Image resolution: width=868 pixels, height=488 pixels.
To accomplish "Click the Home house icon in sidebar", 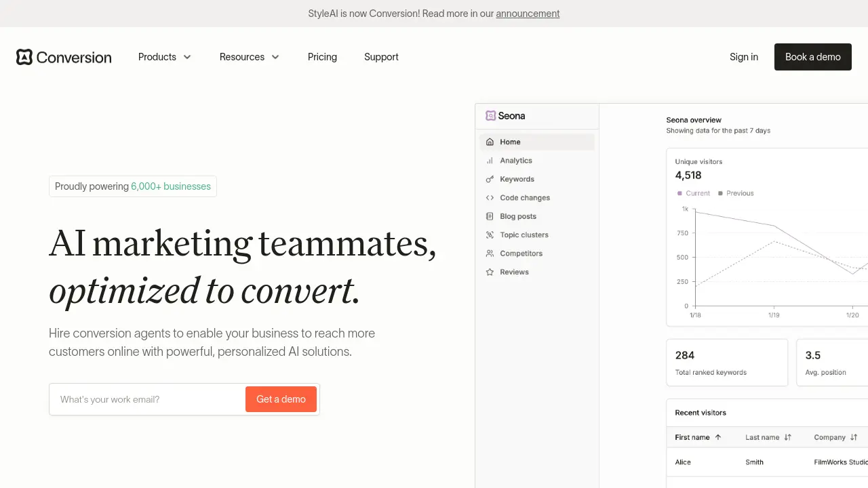I will (490, 142).
